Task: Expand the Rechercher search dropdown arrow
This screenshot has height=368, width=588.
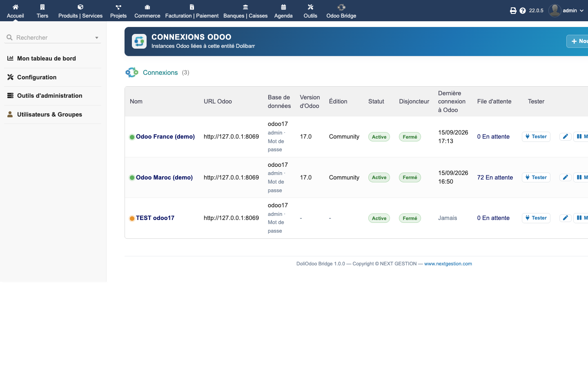Action: 97,38
